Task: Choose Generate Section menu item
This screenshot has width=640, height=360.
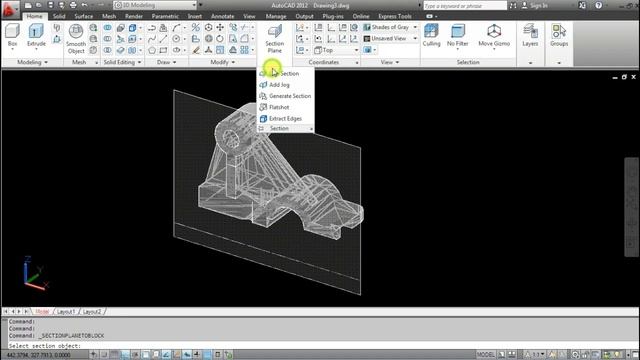Action: [286, 96]
